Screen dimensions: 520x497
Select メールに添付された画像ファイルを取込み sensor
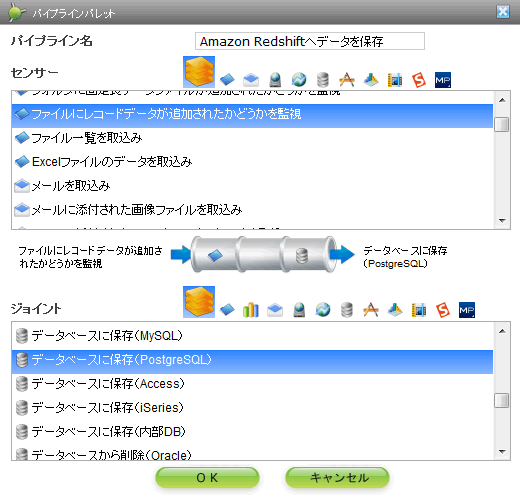(252, 210)
